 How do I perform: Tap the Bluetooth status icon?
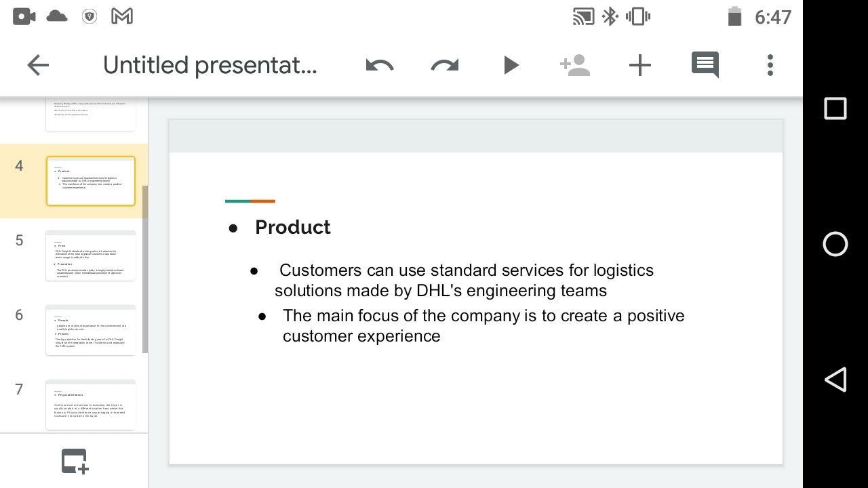pos(610,16)
